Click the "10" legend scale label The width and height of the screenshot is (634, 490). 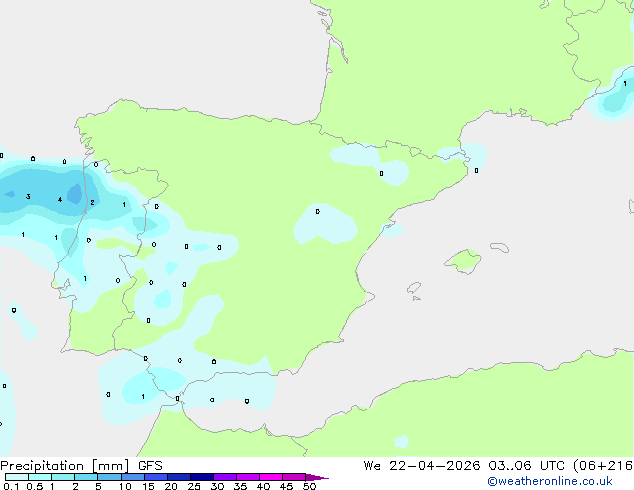pyautogui.click(x=125, y=486)
